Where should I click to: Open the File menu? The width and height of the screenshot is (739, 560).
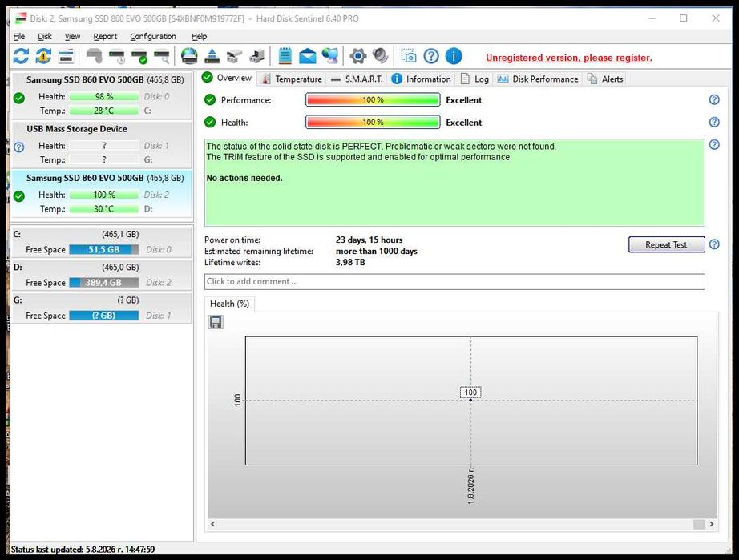pos(19,36)
